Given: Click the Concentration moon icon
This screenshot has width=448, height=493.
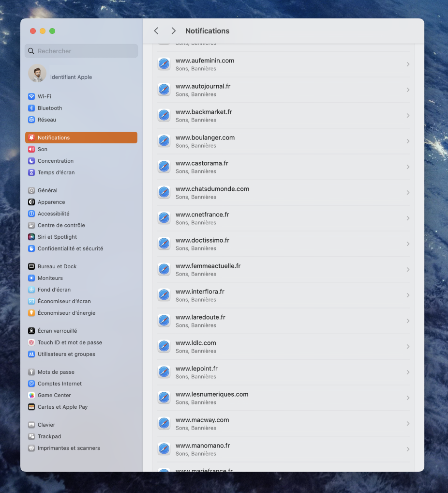Looking at the screenshot, I should [31, 161].
